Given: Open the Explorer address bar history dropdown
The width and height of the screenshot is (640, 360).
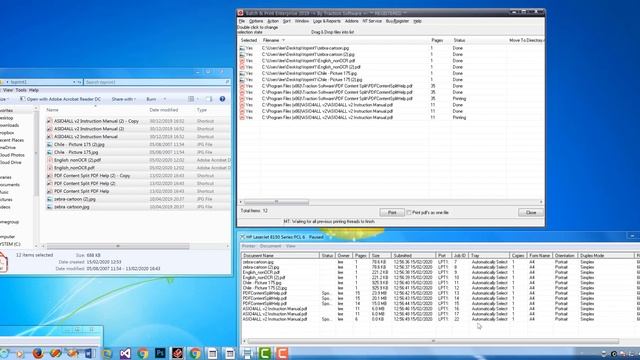Looking at the screenshot, I should (74, 82).
